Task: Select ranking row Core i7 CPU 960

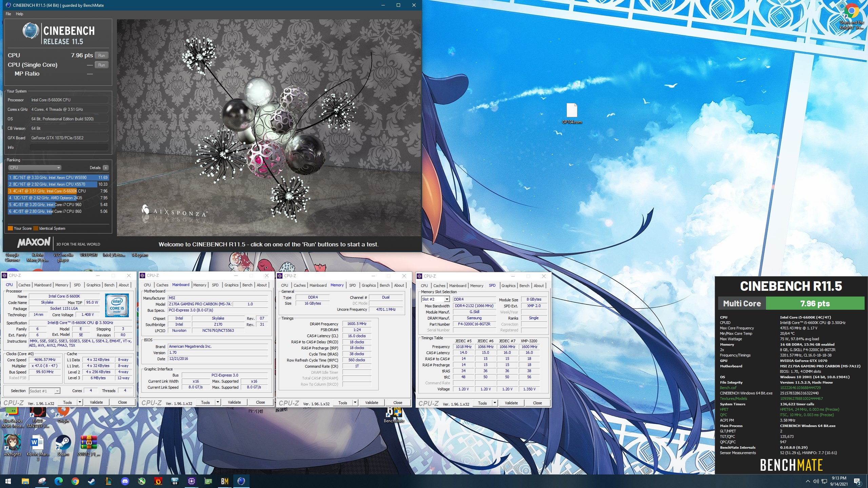Action: [x=58, y=205]
